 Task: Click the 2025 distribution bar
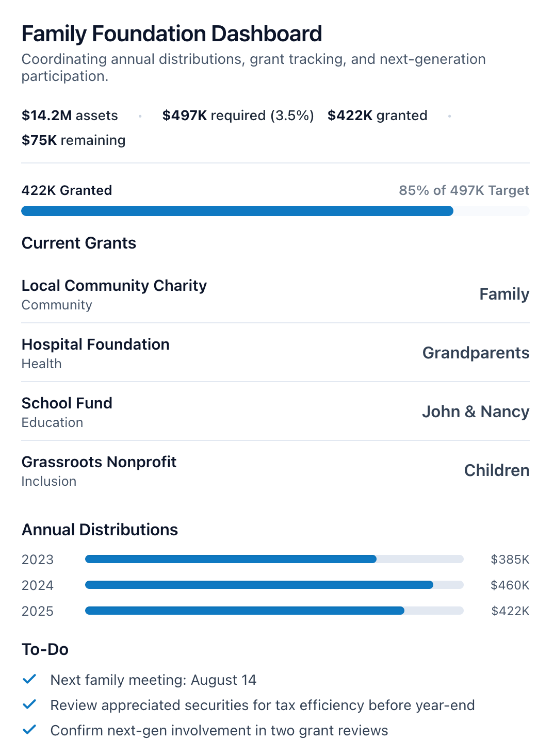[x=274, y=611]
